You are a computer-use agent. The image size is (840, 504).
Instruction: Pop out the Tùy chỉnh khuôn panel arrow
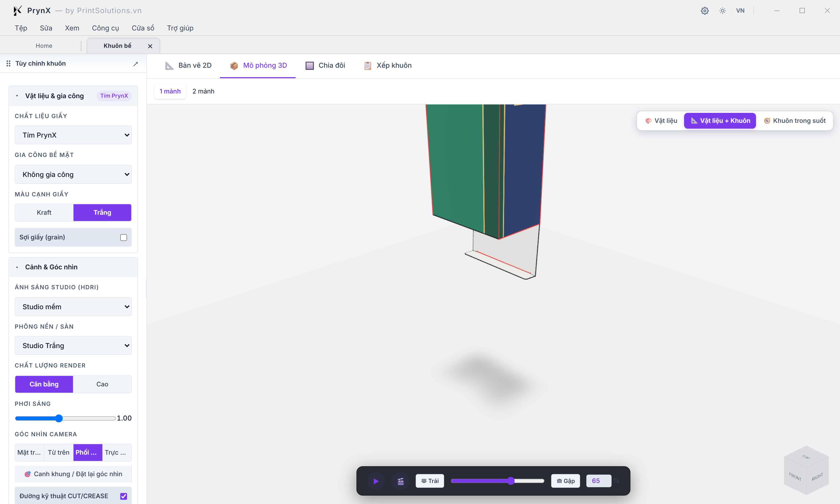(x=135, y=64)
